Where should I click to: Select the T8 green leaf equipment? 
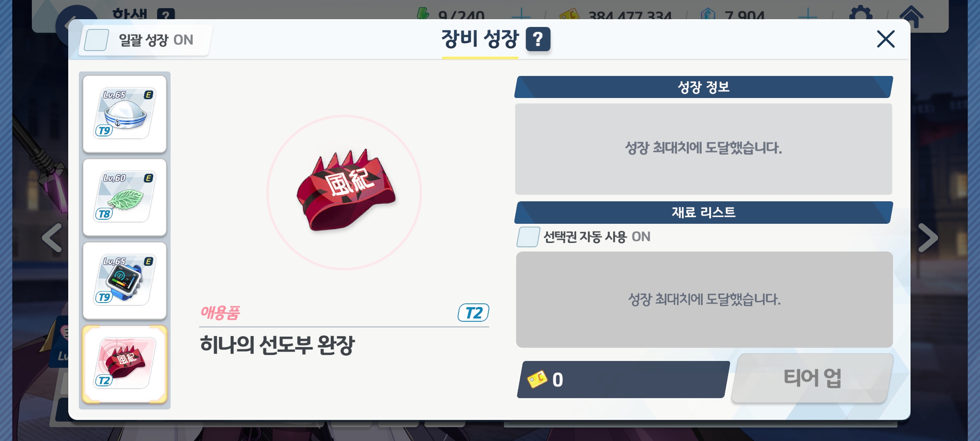click(x=125, y=197)
